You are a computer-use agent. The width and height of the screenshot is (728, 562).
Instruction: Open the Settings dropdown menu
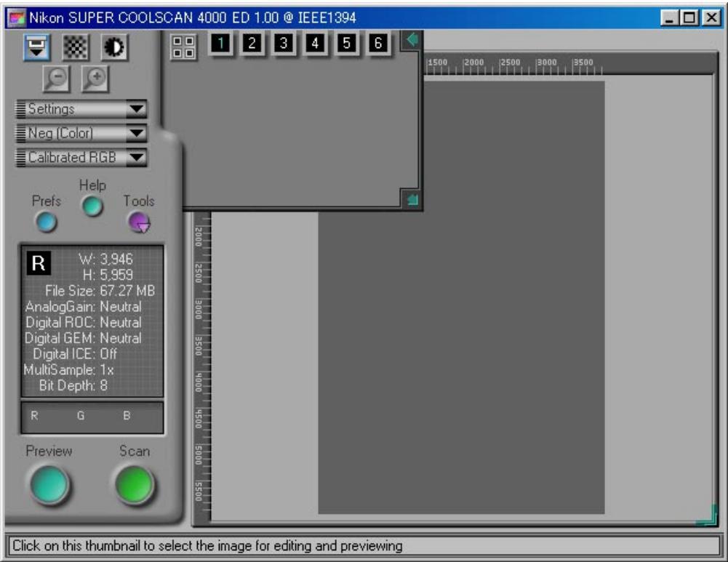pyautogui.click(x=81, y=109)
